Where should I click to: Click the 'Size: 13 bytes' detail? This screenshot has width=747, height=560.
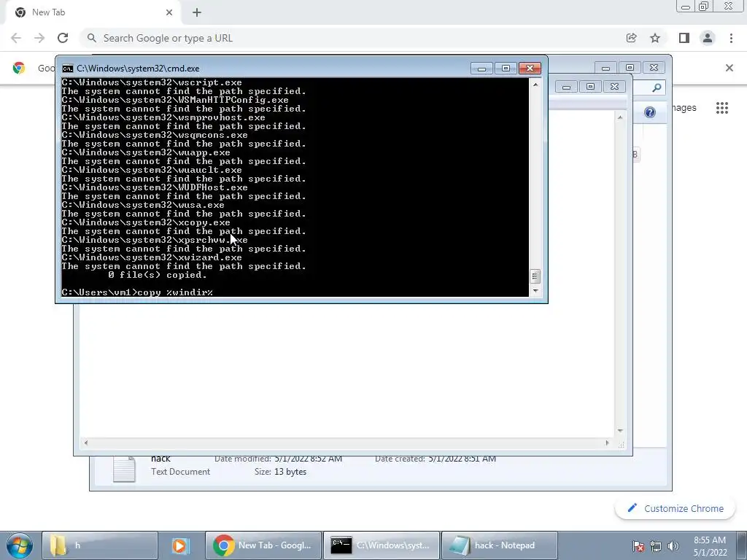pos(280,472)
